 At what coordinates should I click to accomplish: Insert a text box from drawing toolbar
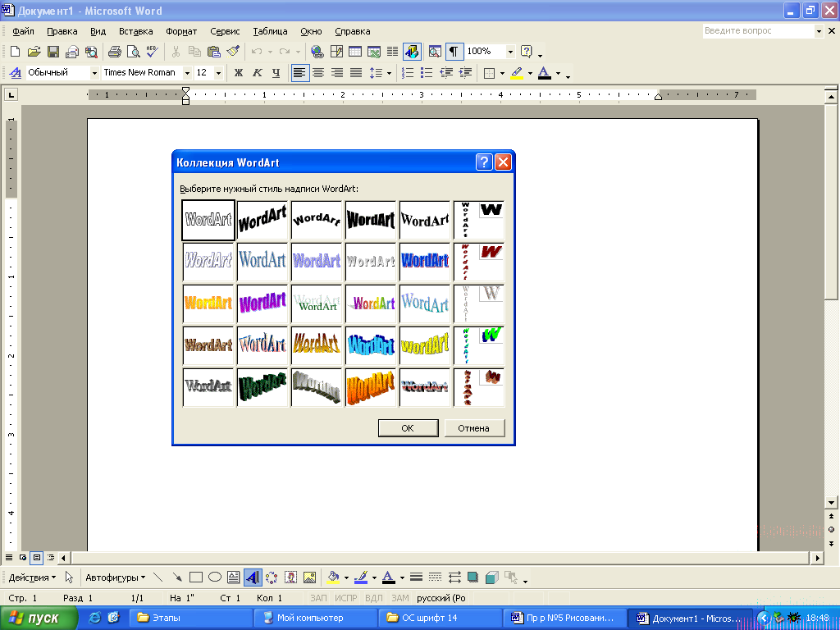[x=234, y=577]
